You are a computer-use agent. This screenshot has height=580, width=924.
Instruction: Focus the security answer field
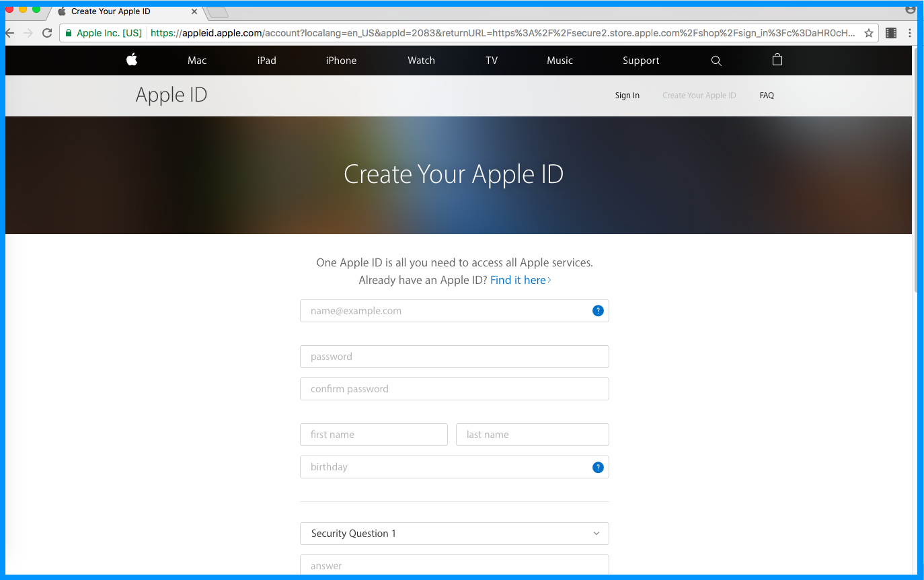pos(455,565)
